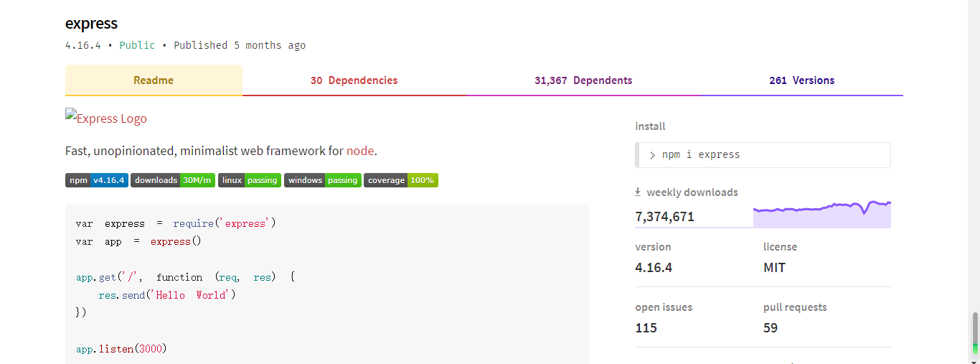
Task: Open the 115 open issues link
Action: pyautogui.click(x=646, y=328)
